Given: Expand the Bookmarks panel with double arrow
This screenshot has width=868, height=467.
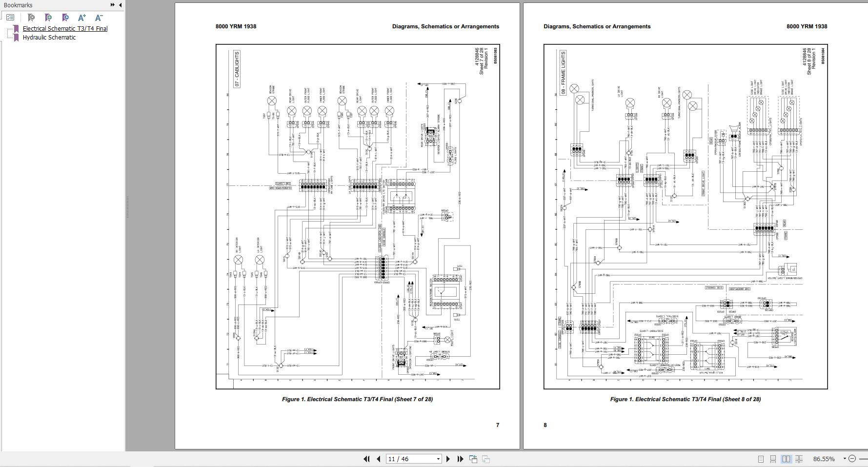Looking at the screenshot, I should pyautogui.click(x=112, y=5).
